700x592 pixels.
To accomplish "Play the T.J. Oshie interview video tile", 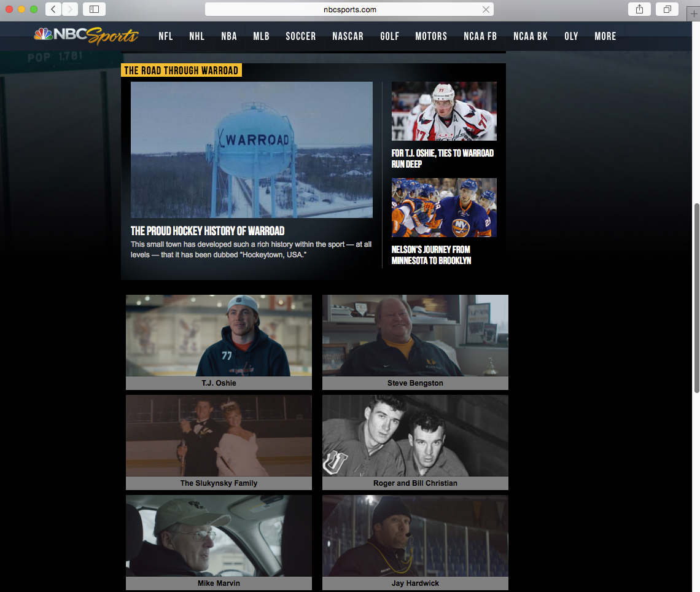I will pos(219,335).
